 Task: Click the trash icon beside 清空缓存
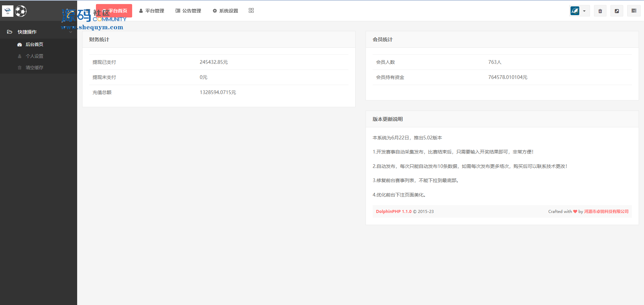pyautogui.click(x=19, y=68)
